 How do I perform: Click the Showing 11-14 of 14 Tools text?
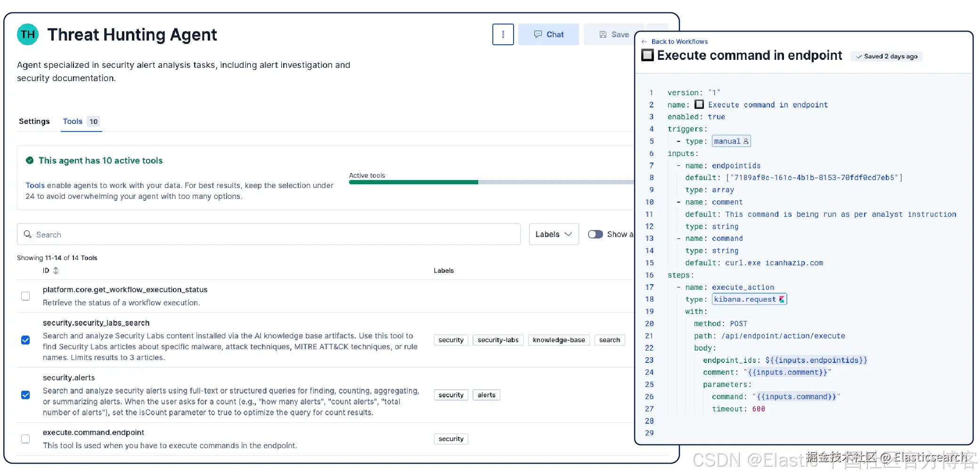click(57, 258)
